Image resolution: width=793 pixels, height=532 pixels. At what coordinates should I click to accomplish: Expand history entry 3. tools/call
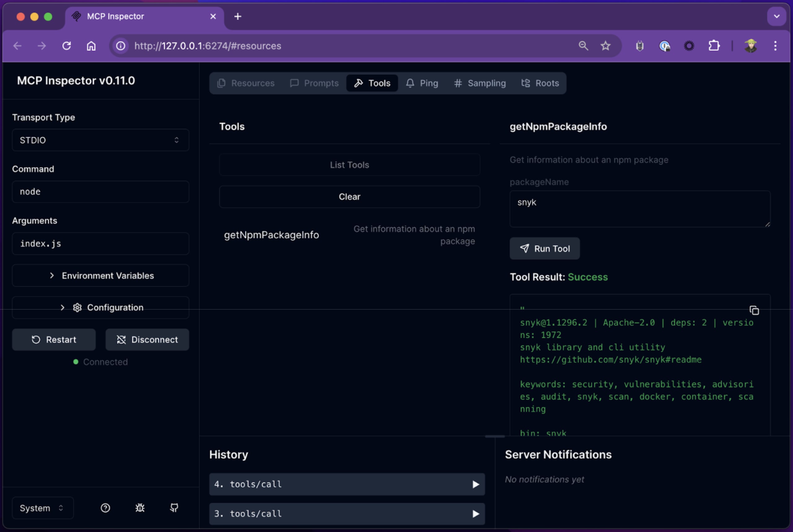pos(347,514)
